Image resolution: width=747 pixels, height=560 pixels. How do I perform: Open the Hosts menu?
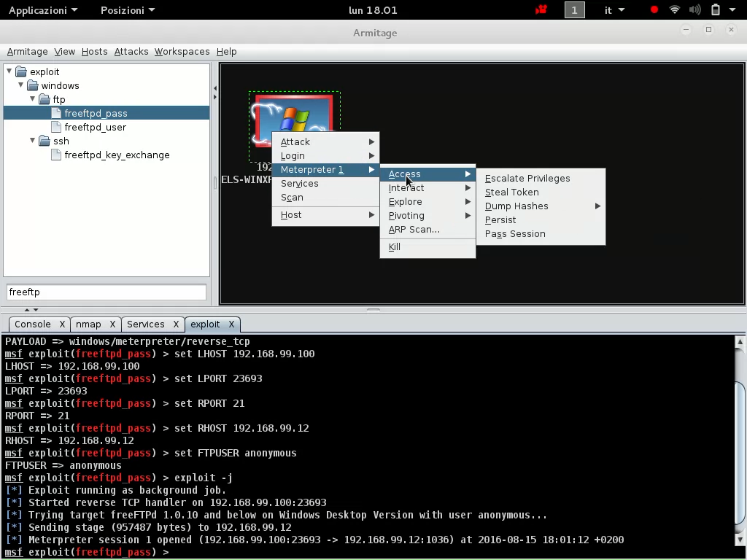pyautogui.click(x=94, y=52)
